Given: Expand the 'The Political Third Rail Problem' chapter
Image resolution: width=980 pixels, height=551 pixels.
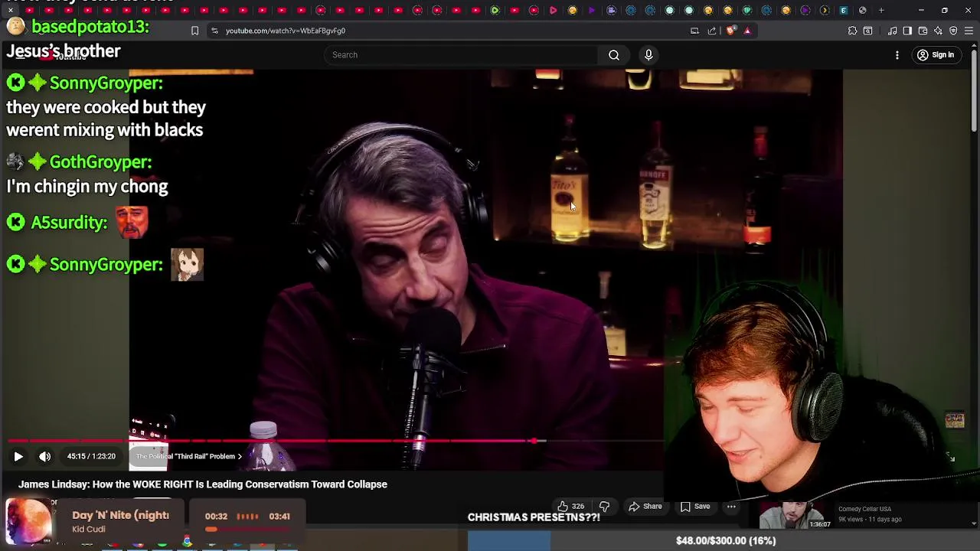Looking at the screenshot, I should point(189,456).
